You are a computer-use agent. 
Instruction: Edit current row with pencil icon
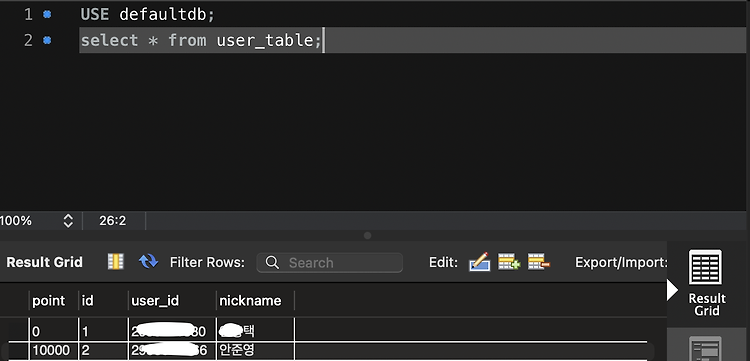point(479,262)
